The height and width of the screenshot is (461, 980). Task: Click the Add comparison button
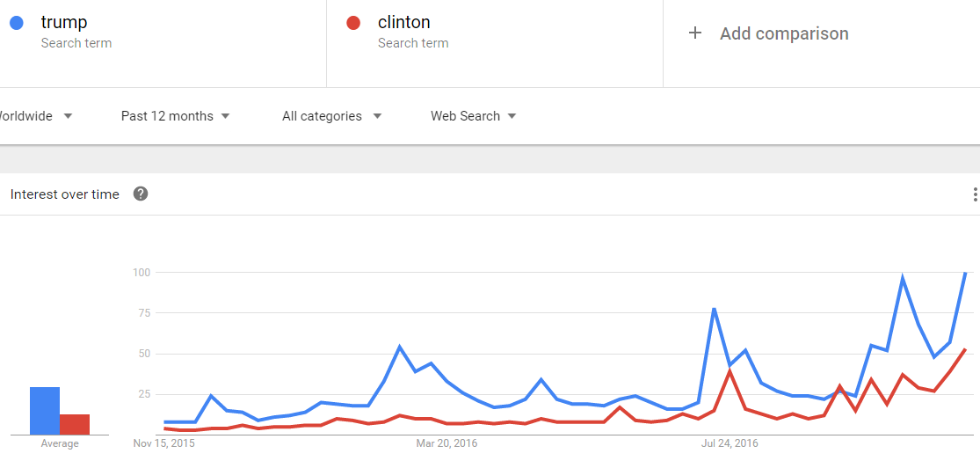pyautogui.click(x=768, y=33)
